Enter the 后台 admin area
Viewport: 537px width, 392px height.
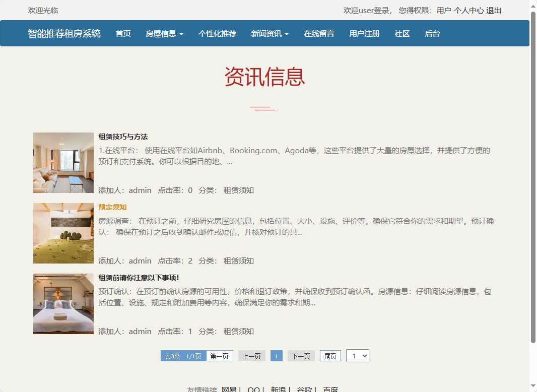[x=432, y=33]
